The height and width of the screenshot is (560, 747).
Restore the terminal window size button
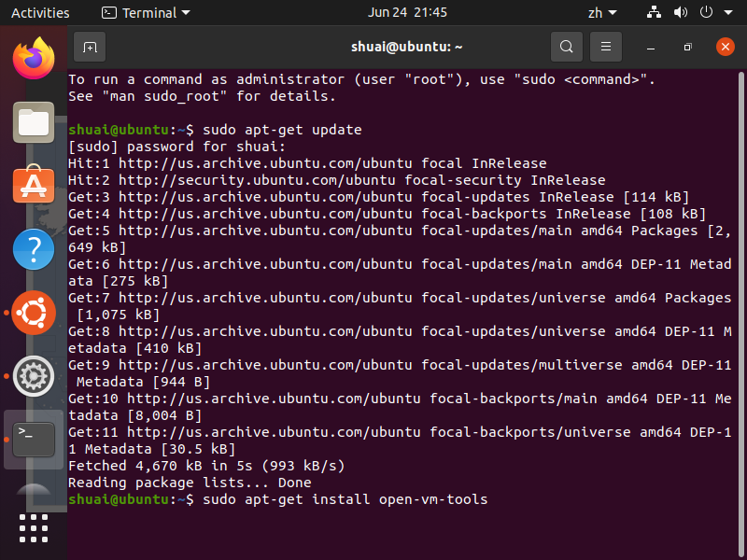[x=687, y=47]
